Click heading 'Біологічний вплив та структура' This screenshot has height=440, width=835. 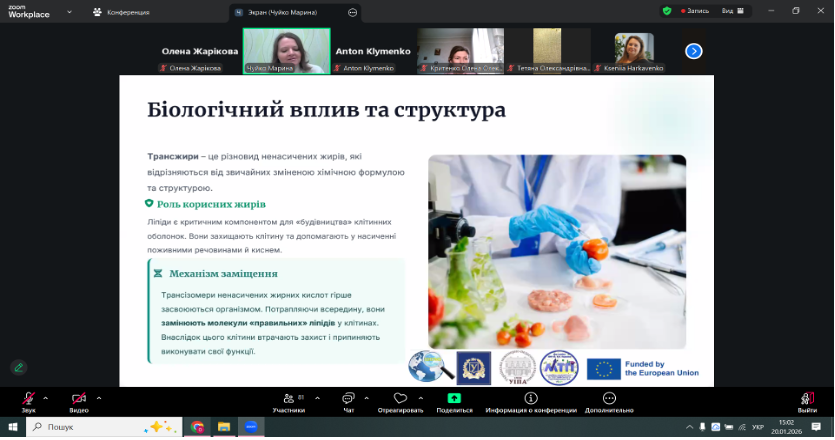(x=326, y=110)
